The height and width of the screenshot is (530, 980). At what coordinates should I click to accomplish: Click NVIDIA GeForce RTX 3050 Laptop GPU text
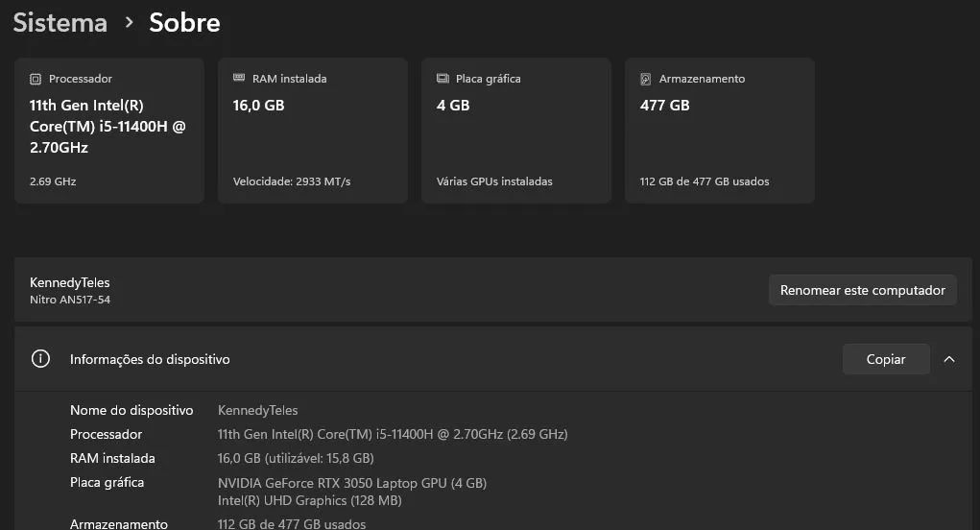click(352, 483)
